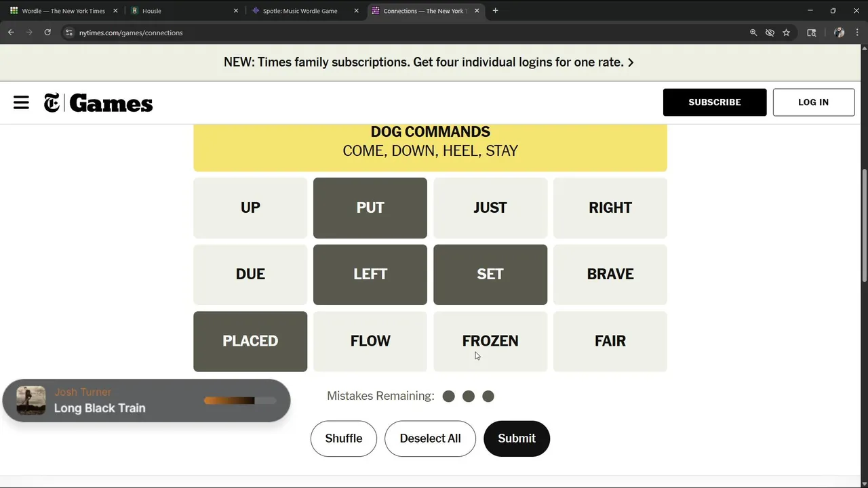Deselect the PUT tile
Image resolution: width=868 pixels, height=488 pixels.
point(370,208)
